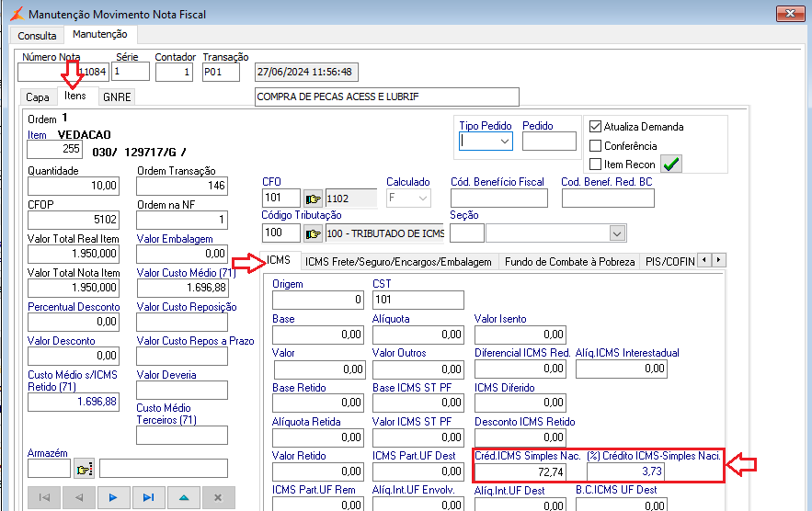Click the Série field
This screenshot has width=812, height=511.
(131, 72)
